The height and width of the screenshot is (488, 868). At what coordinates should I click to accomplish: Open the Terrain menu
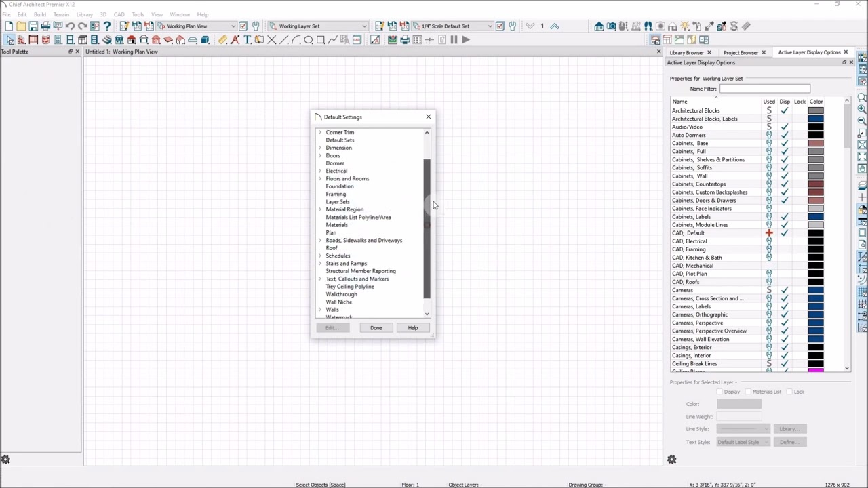(61, 14)
